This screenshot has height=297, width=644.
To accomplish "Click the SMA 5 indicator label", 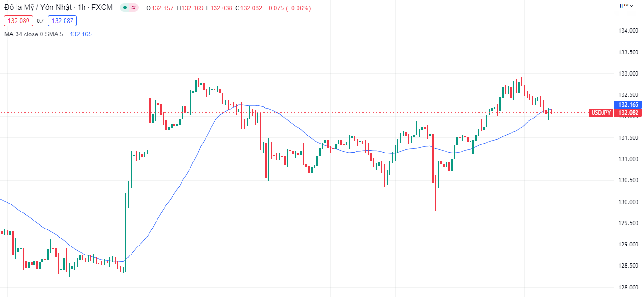I will [54, 34].
